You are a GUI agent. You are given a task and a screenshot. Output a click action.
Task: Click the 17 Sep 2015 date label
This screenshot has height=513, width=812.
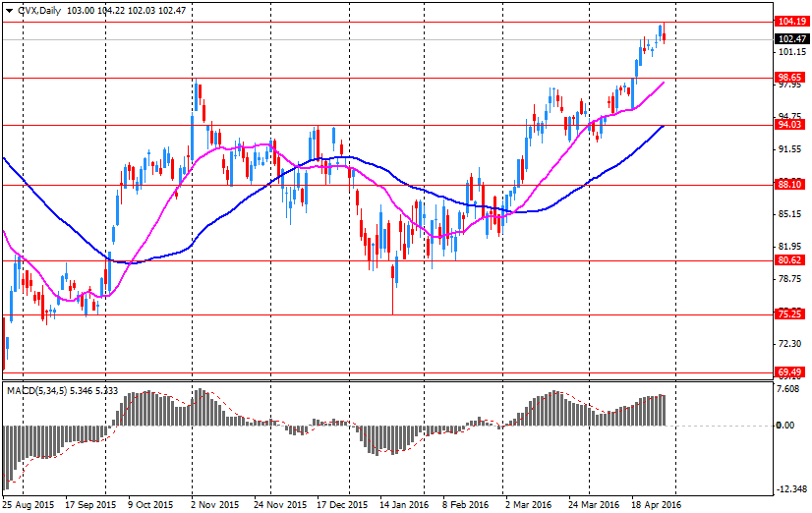coord(90,505)
